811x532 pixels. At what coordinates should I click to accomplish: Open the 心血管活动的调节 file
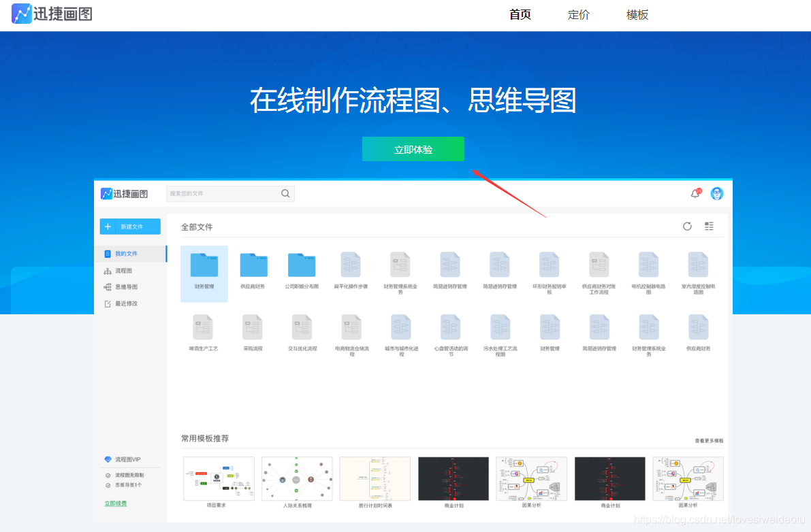click(x=451, y=335)
